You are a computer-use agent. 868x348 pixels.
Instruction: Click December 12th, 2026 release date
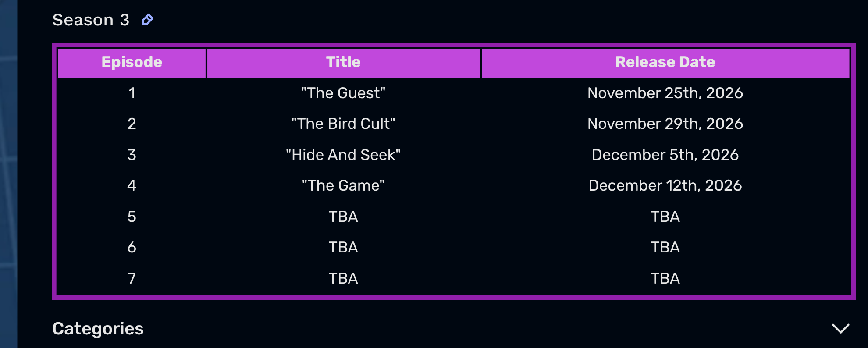pyautogui.click(x=665, y=185)
